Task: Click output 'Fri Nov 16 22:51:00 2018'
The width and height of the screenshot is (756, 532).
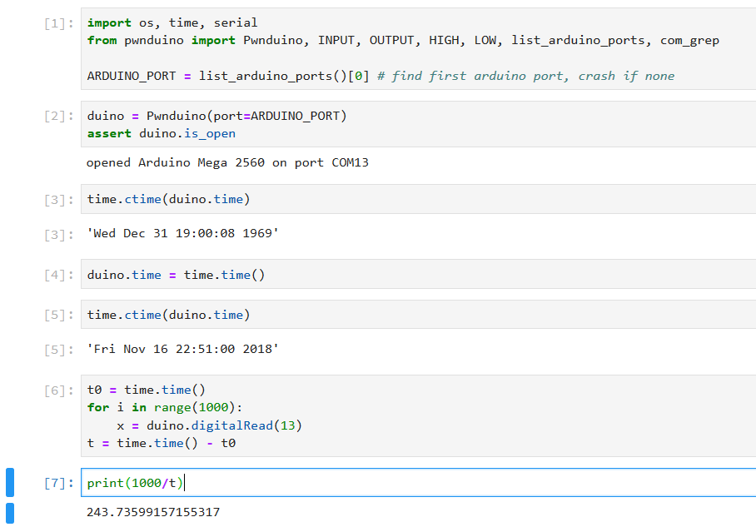Action: (182, 349)
